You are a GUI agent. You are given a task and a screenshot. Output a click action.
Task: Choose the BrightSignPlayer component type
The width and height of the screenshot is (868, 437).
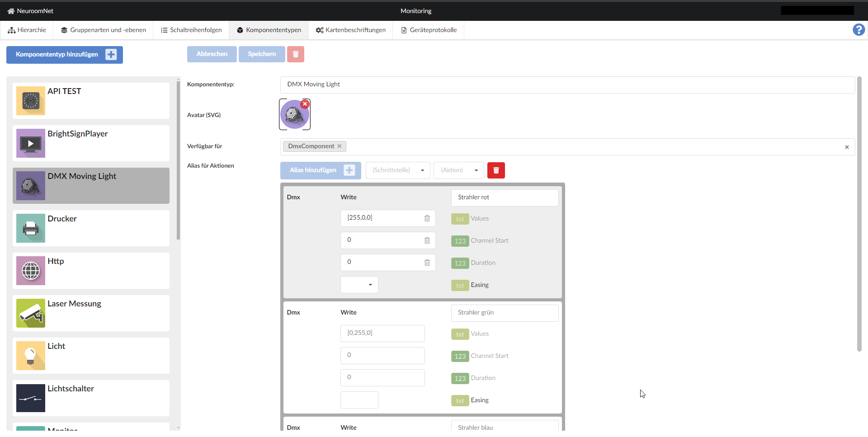point(91,143)
